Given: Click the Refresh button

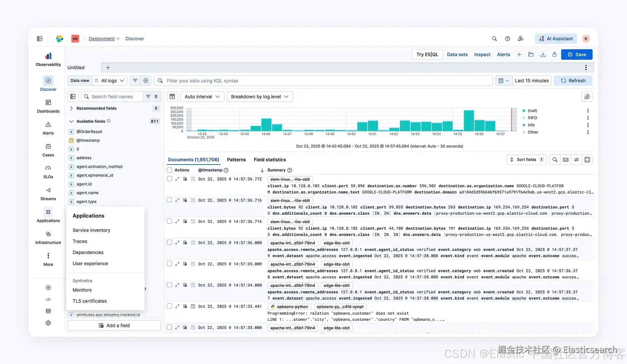Looking at the screenshot, I should (x=573, y=81).
